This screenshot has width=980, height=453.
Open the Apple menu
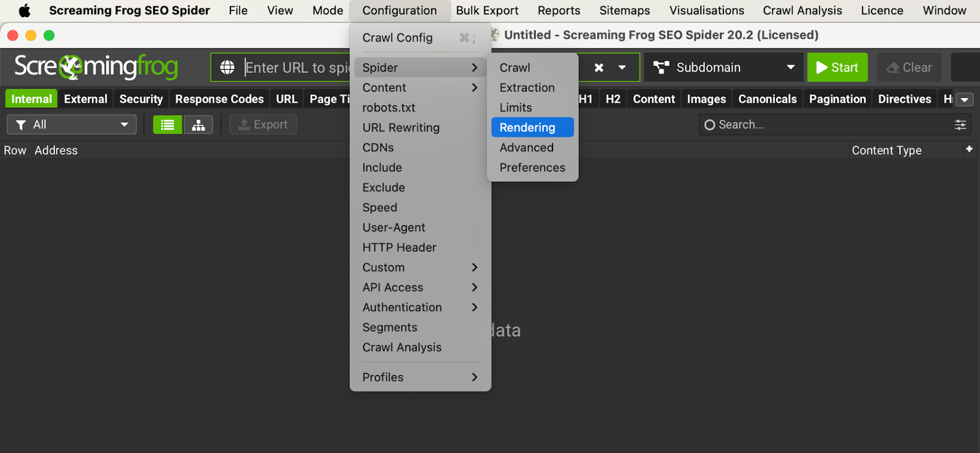click(x=24, y=10)
